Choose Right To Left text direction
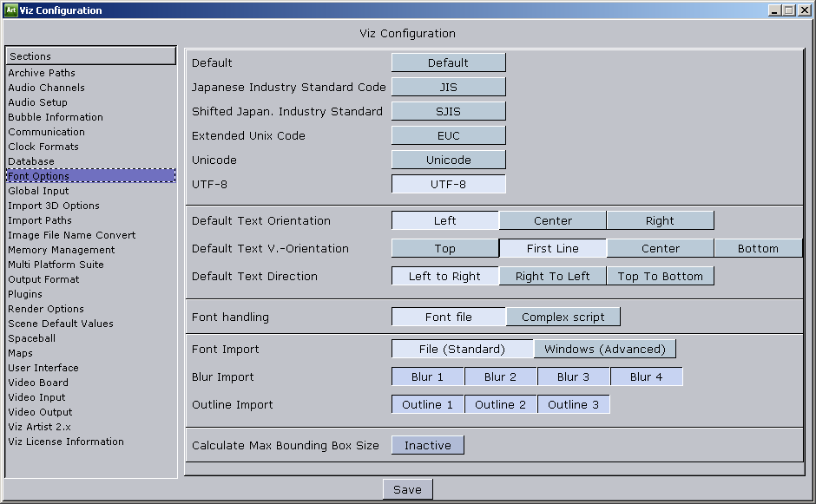 point(552,276)
